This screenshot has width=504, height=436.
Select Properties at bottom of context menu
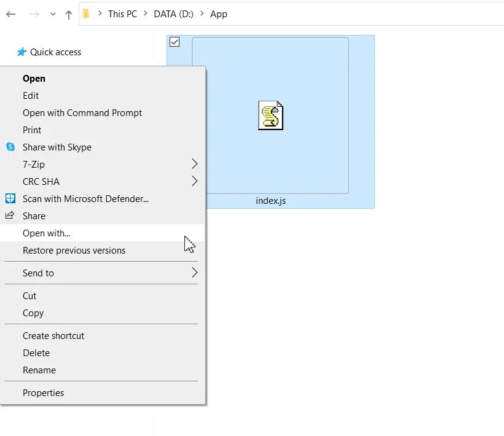click(43, 392)
